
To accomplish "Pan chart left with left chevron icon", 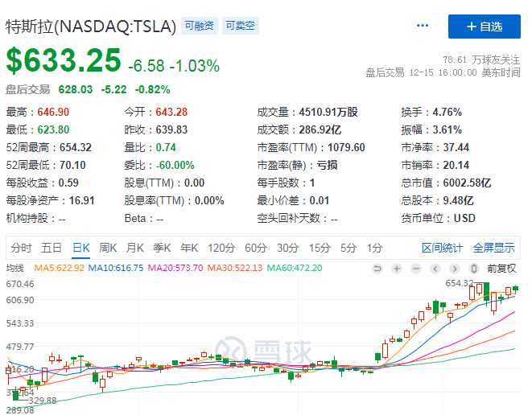I will click(435, 269).
